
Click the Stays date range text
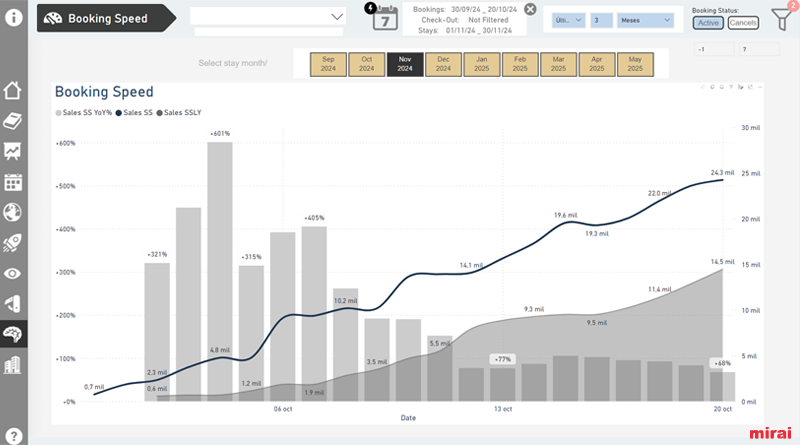click(x=465, y=31)
